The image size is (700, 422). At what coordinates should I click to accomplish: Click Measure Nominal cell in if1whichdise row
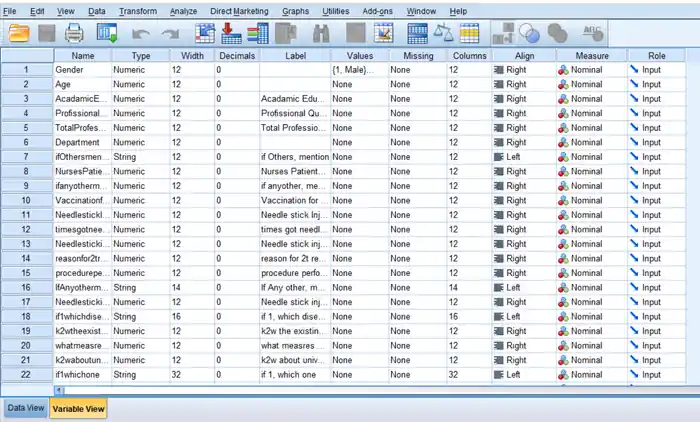[x=592, y=317]
